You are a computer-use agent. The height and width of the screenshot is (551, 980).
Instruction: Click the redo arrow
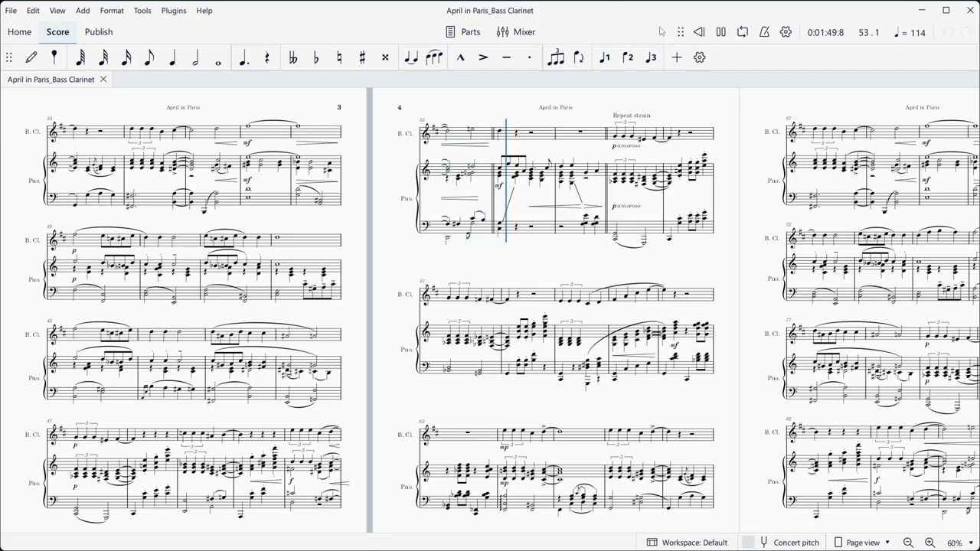(968, 32)
